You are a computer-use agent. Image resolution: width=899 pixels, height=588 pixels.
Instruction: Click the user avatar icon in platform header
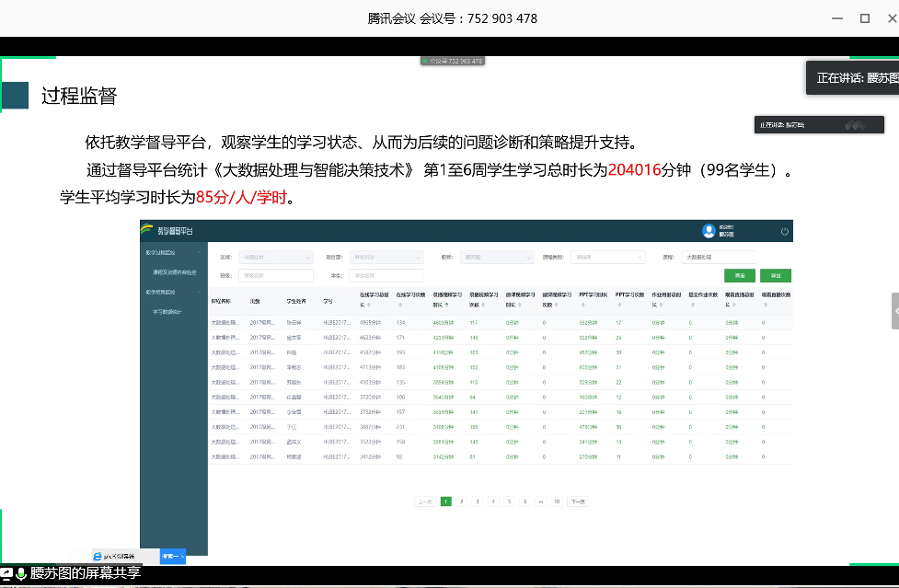point(709,231)
